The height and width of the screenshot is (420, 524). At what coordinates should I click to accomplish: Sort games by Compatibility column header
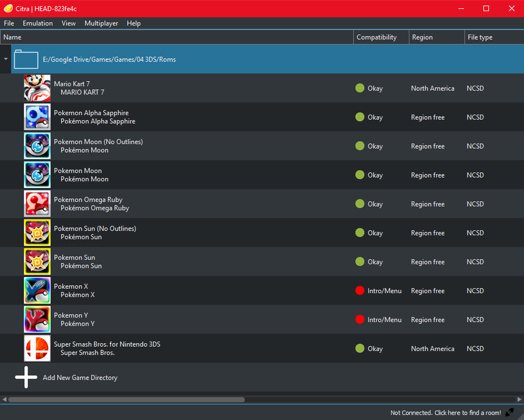tap(377, 38)
